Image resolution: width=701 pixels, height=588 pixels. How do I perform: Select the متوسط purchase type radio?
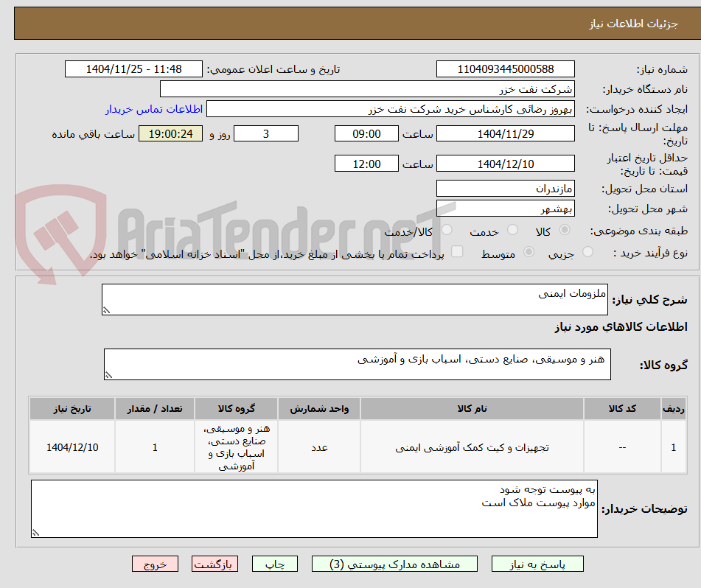pyautogui.click(x=529, y=252)
